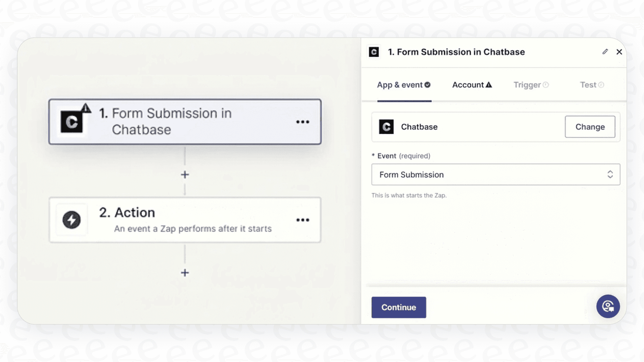This screenshot has height=362, width=644.
Task: Open the three-dot menu on the Action step
Action: click(303, 220)
